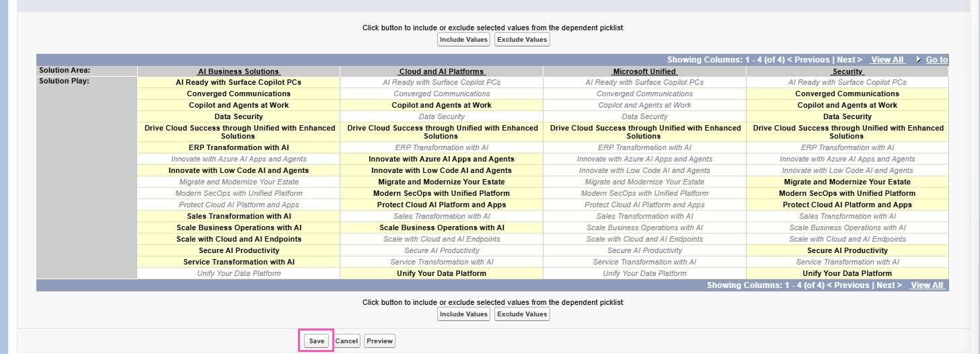Select Data Security under AI Business Solutions
This screenshot has width=980, height=354.
239,116
